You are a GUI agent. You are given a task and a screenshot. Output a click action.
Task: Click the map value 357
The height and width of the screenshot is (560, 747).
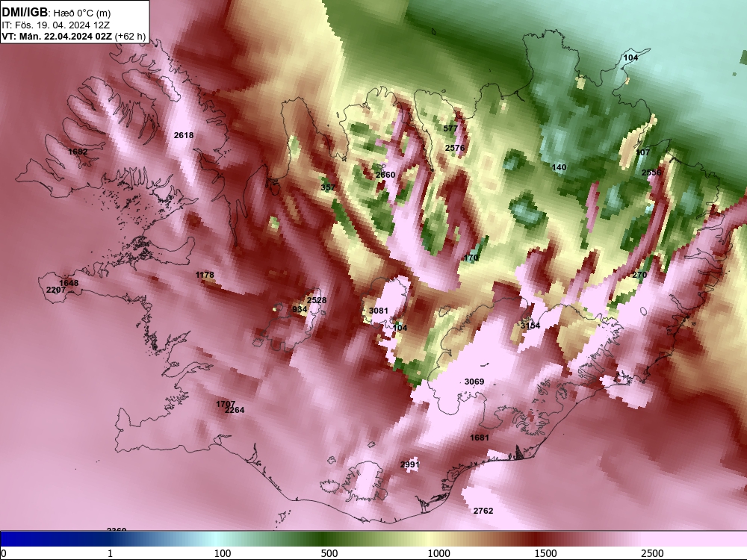coord(328,187)
